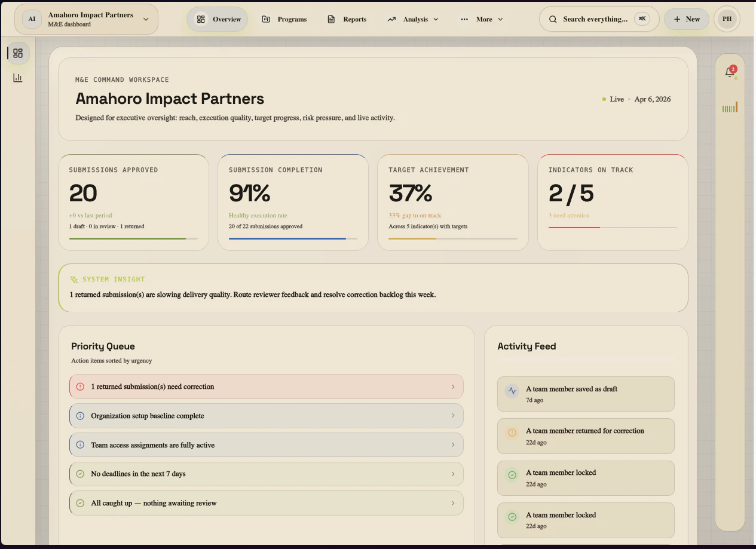The width and height of the screenshot is (756, 549).
Task: Open the Target Achievement 37% card
Action: point(452,201)
